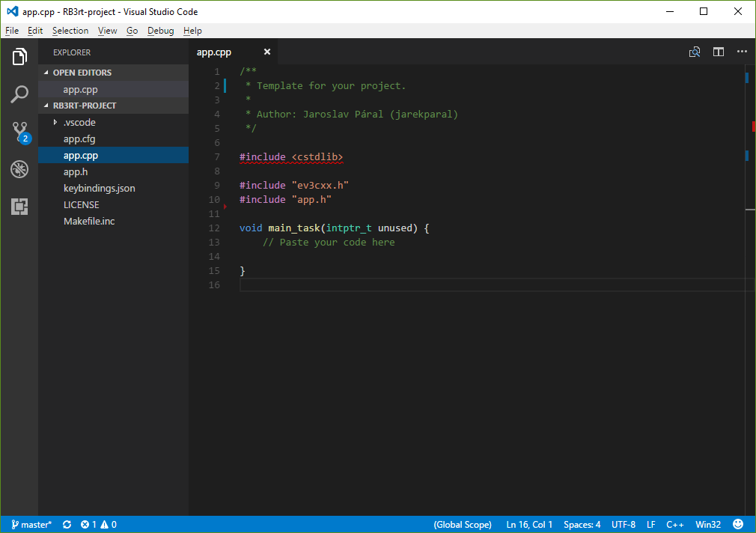The image size is (756, 533).
Task: Click the EXPLORER panel title
Action: (72, 52)
